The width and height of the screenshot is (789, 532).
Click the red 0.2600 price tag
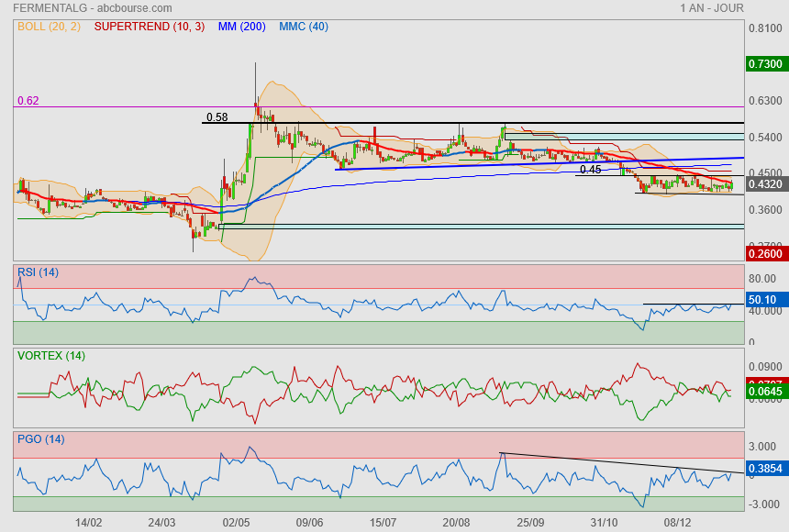tap(766, 253)
